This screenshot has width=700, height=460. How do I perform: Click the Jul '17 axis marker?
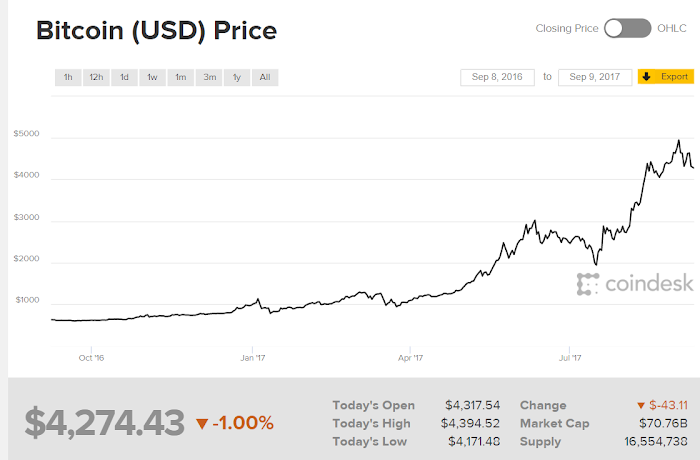(x=570, y=358)
